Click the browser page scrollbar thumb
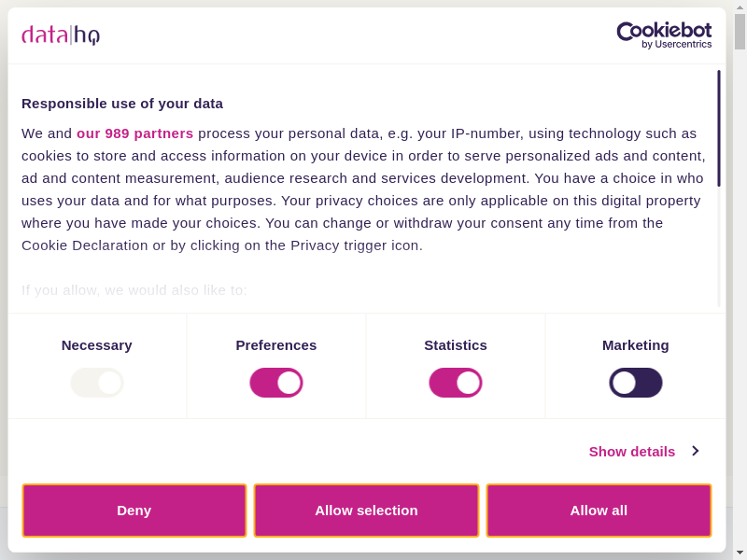The width and height of the screenshot is (747, 560). coord(740,32)
